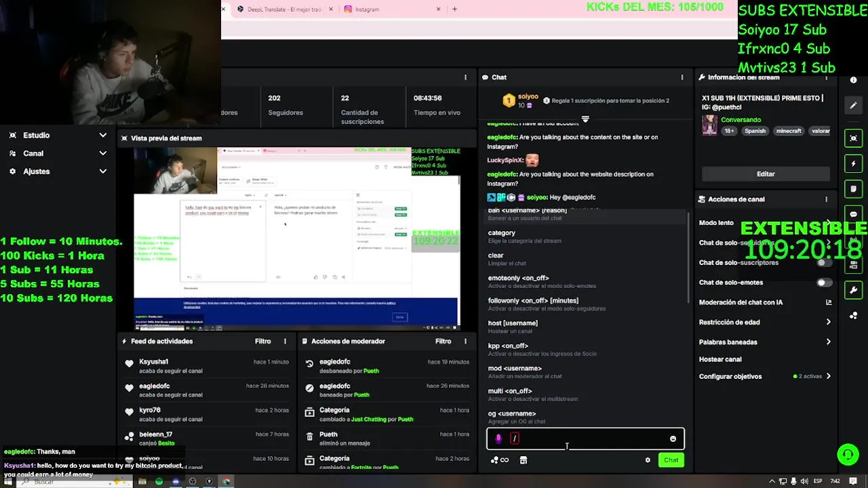Viewport: 868px width, 488px height.
Task: Open chat settings gear icon
Action: pos(648,460)
